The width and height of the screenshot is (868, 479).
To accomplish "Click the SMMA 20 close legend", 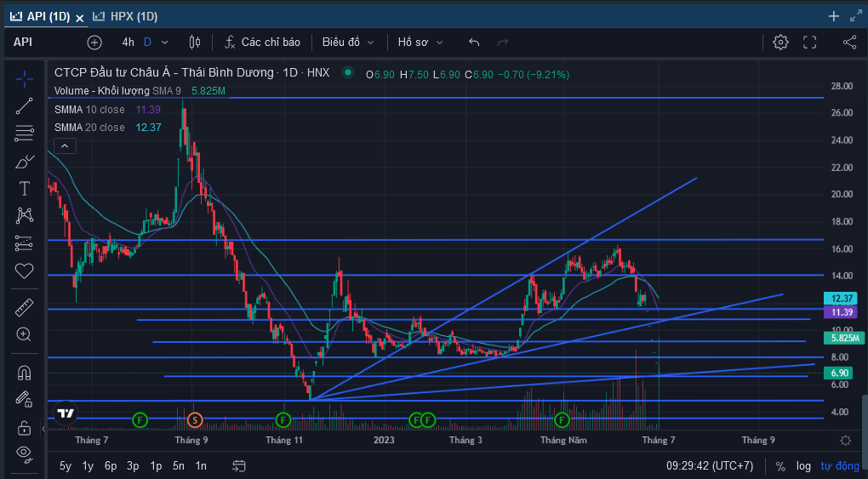I will point(89,128).
